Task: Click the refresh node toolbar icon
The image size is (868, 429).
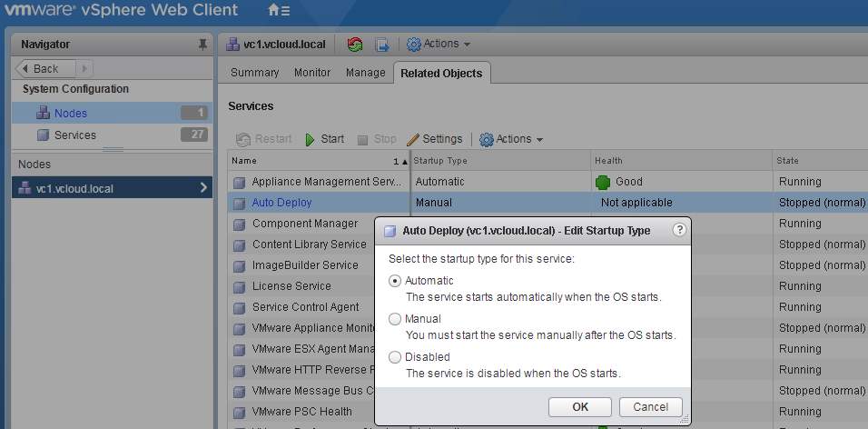Action: tap(355, 45)
